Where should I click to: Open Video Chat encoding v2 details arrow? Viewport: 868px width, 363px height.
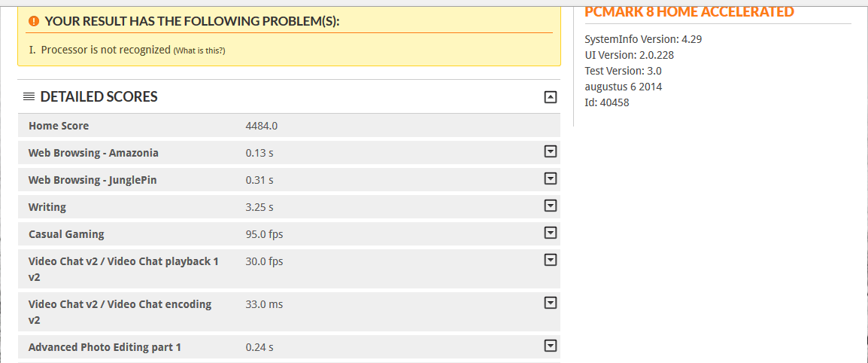point(550,304)
